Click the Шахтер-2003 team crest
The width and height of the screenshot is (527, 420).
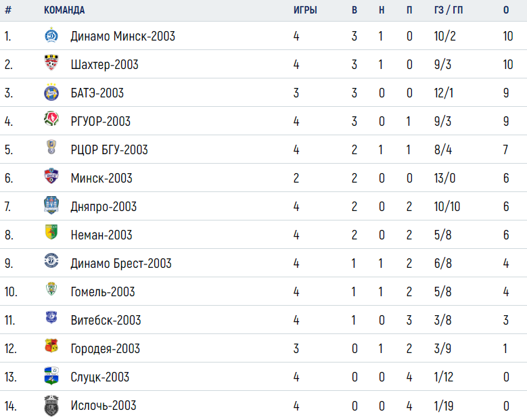[x=51, y=63]
